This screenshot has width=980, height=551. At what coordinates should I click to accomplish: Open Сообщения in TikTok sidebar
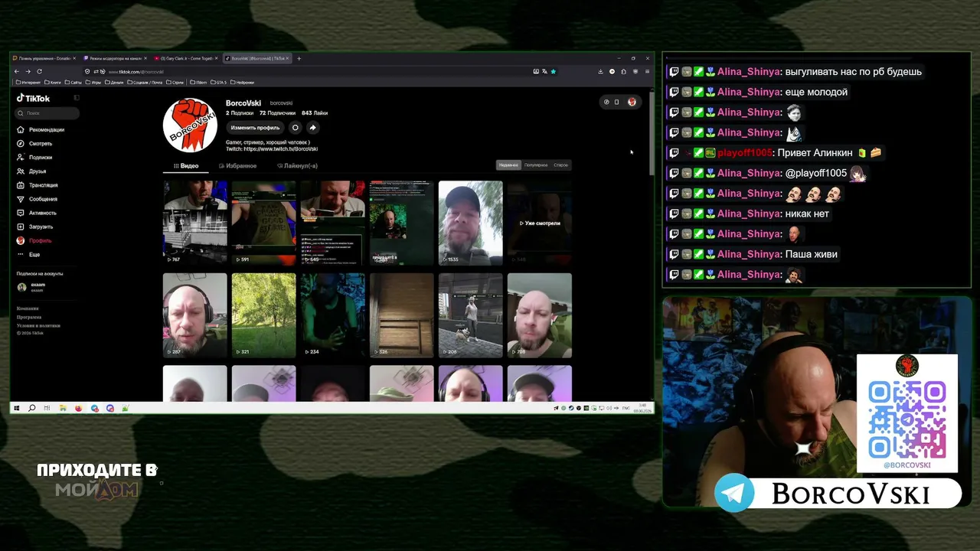[x=37, y=199]
